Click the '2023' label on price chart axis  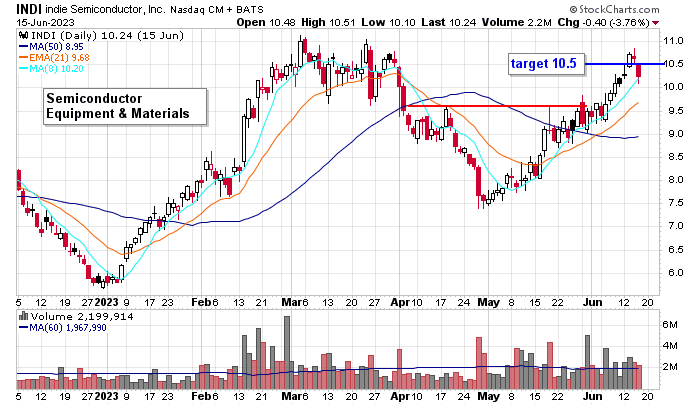click(107, 302)
